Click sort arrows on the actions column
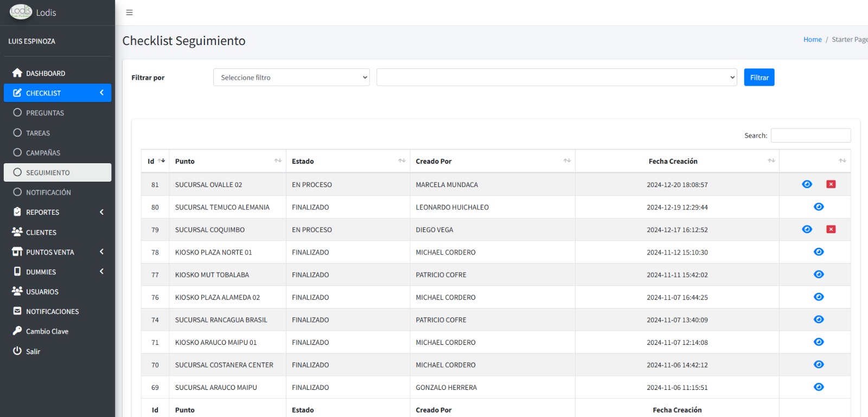 [x=843, y=161]
